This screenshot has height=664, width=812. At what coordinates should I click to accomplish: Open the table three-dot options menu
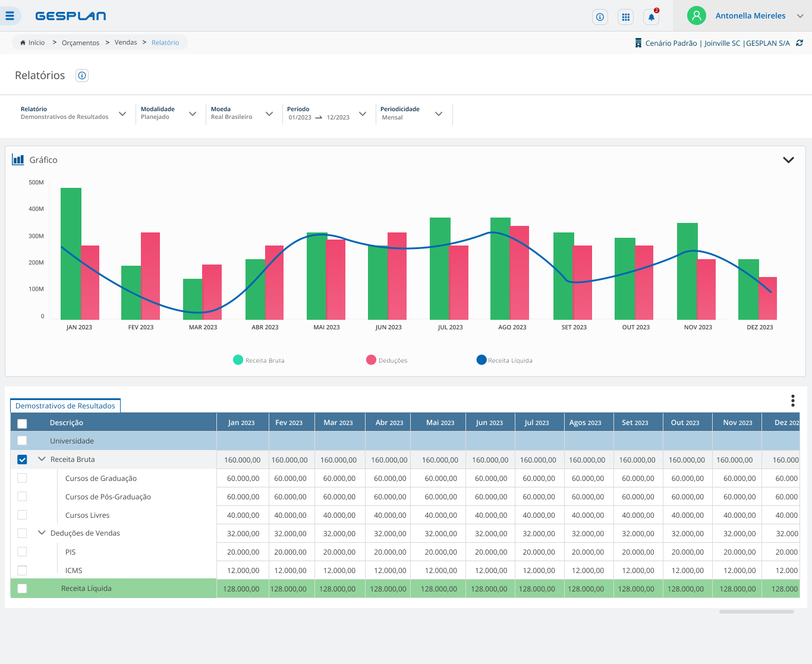click(x=792, y=401)
